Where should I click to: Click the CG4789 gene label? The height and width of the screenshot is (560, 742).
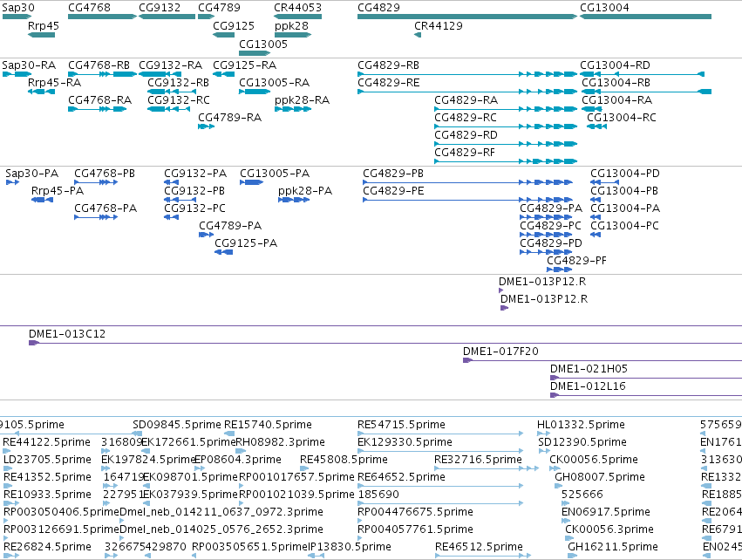click(219, 8)
